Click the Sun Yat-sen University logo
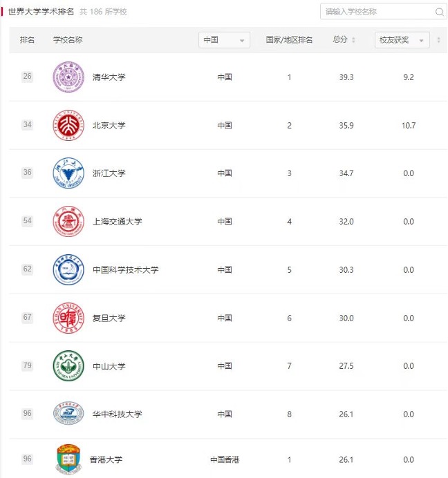This screenshot has height=478, width=448. click(68, 366)
